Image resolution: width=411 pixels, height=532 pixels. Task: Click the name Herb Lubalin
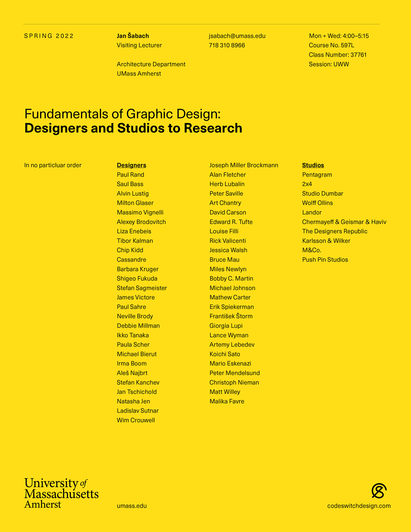[x=227, y=184]
